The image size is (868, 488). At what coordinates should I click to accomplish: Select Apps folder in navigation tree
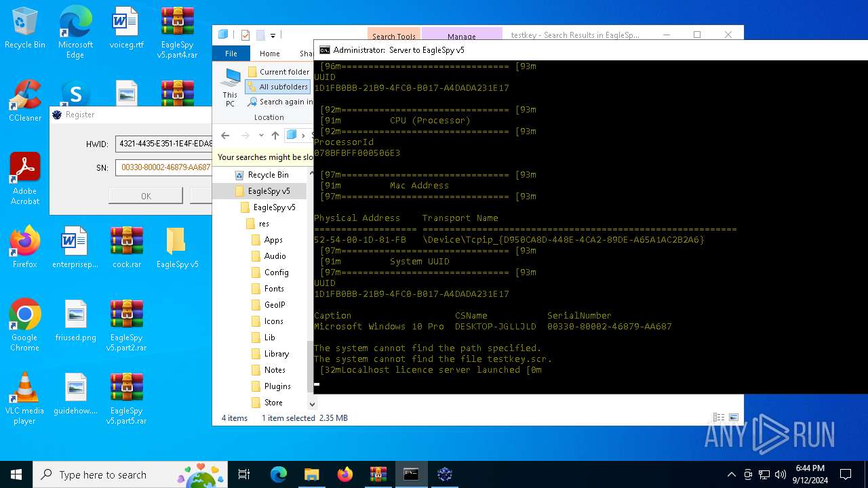click(273, 240)
